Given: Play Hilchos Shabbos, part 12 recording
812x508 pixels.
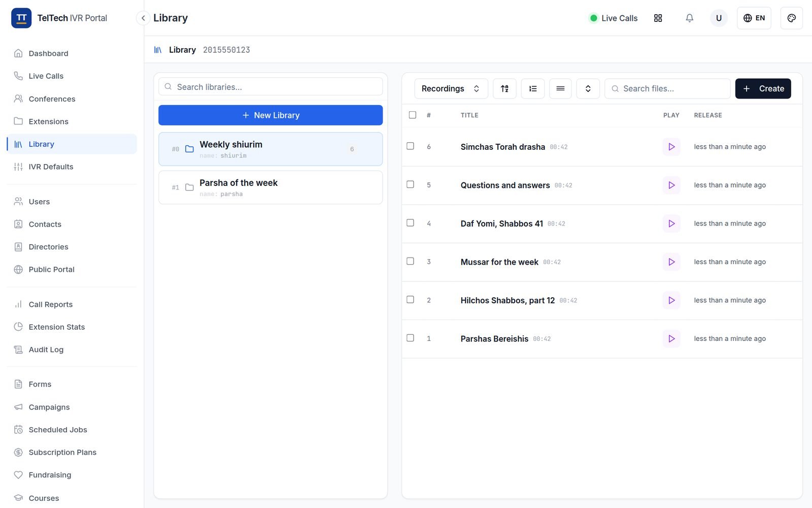Looking at the screenshot, I should click(671, 300).
